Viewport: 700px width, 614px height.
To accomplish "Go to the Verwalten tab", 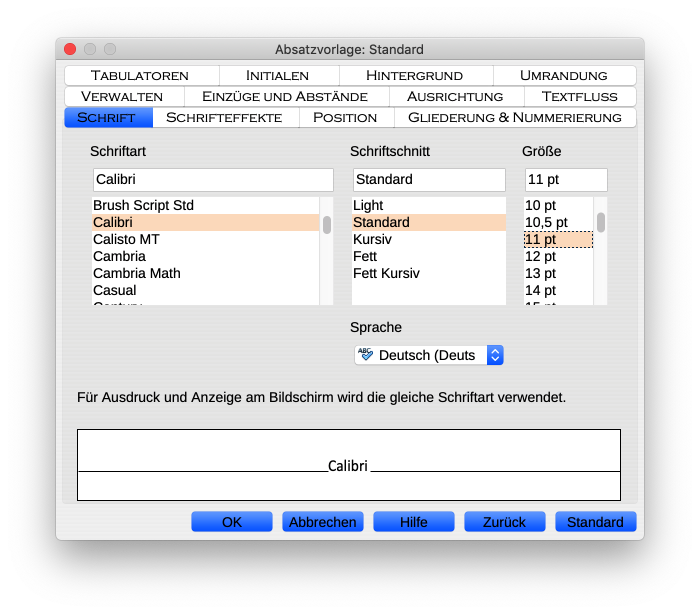I will (x=124, y=96).
